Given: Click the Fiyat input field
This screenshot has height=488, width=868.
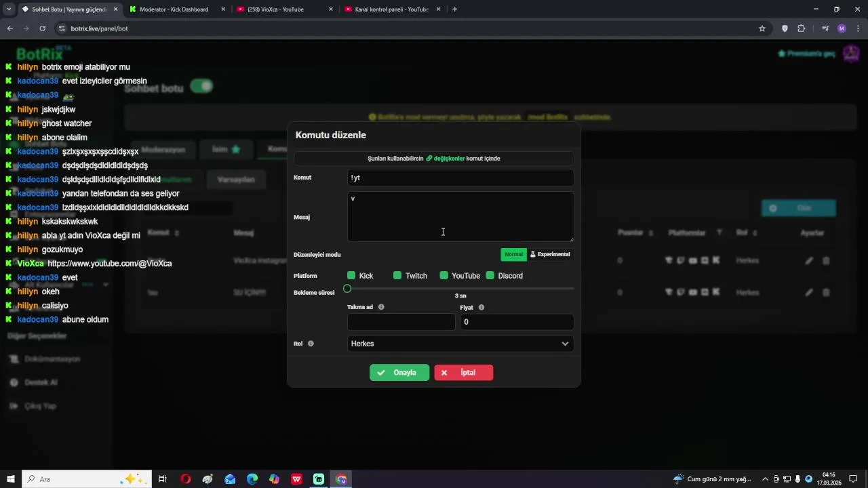Looking at the screenshot, I should 517,322.
